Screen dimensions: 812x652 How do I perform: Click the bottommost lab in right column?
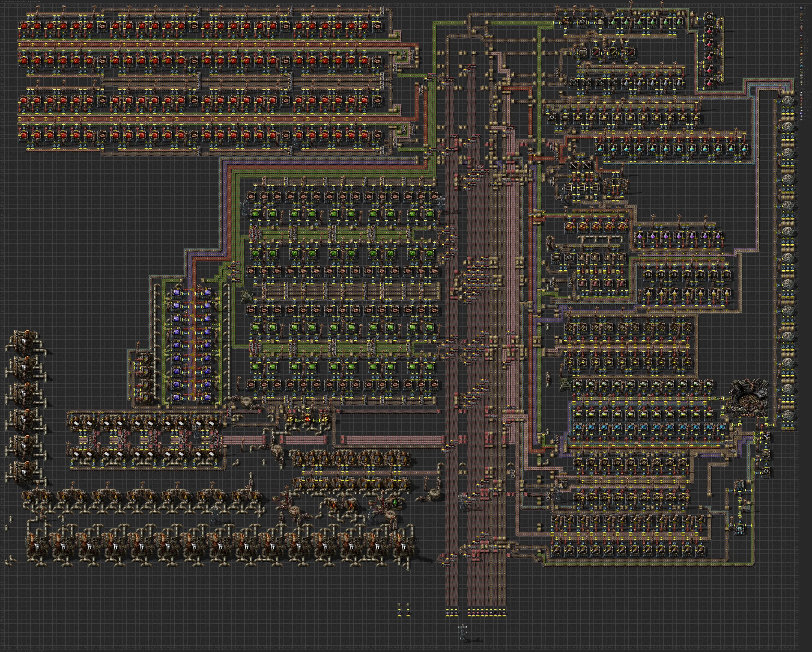(788, 416)
